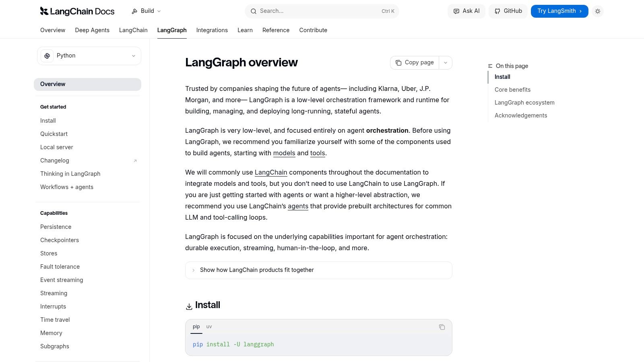The width and height of the screenshot is (644, 362).
Task: Open the Contribute tab
Action: point(313,30)
